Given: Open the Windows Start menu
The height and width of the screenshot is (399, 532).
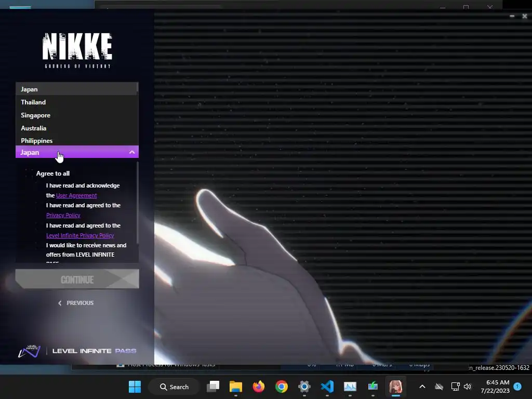Looking at the screenshot, I should point(135,387).
